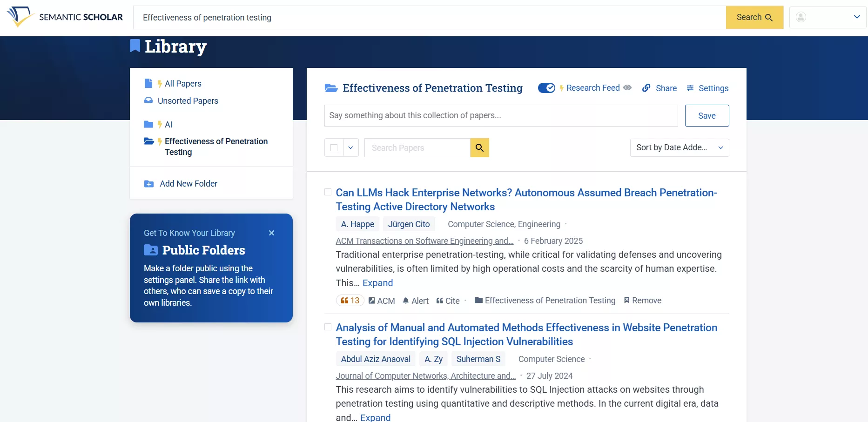This screenshot has height=422, width=868.
Task: Click the search magnifier in Search Papers box
Action: click(479, 147)
